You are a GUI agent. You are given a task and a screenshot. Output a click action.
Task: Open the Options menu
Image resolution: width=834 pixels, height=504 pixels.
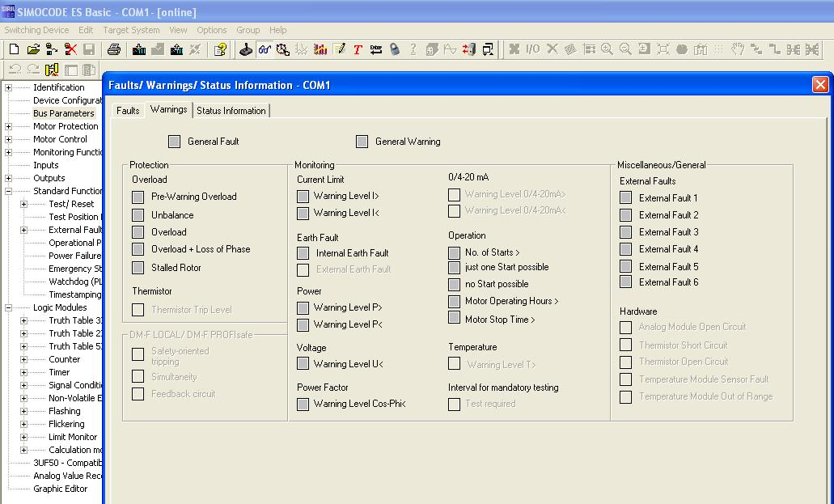[212, 30]
